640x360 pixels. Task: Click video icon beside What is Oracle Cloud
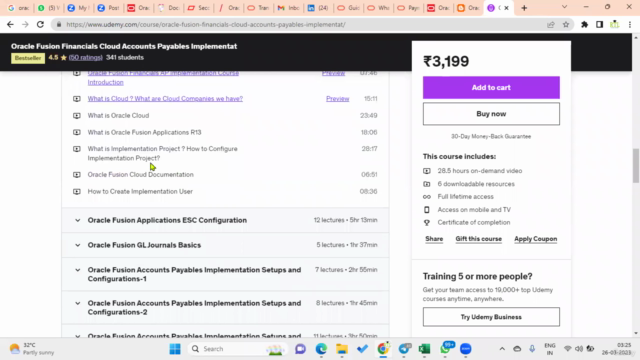click(77, 116)
